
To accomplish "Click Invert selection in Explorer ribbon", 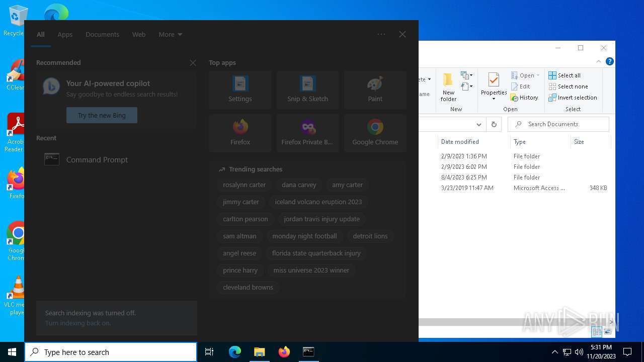I will pyautogui.click(x=573, y=98).
